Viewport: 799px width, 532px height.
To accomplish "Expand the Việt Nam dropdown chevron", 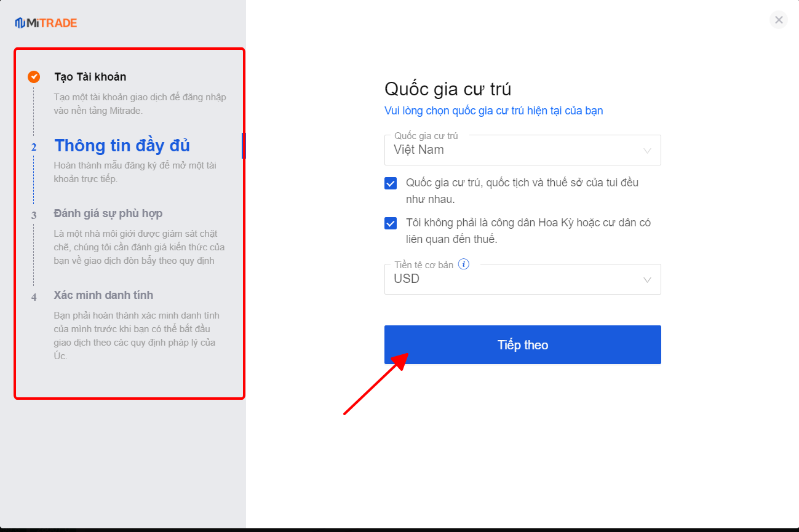I will coord(647,151).
